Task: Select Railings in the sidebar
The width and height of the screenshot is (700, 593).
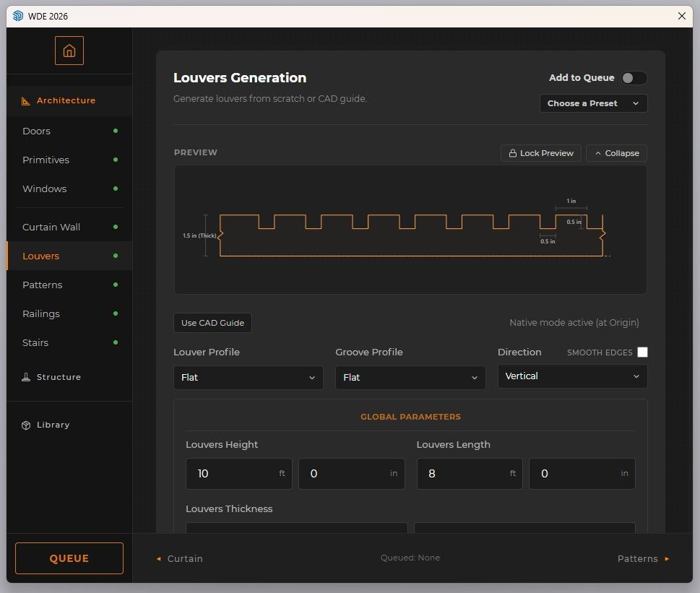Action: [x=69, y=313]
